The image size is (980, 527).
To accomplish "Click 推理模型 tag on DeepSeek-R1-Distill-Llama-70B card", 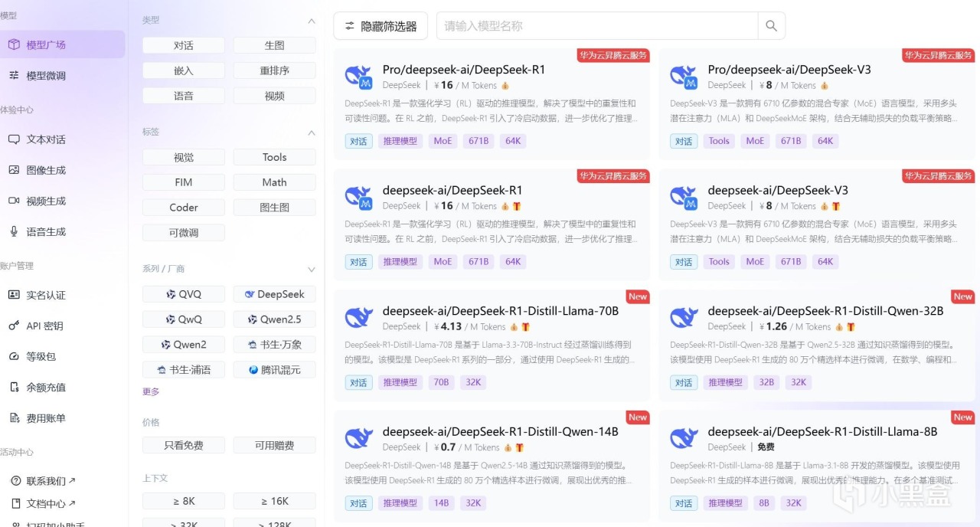I will pos(400,382).
